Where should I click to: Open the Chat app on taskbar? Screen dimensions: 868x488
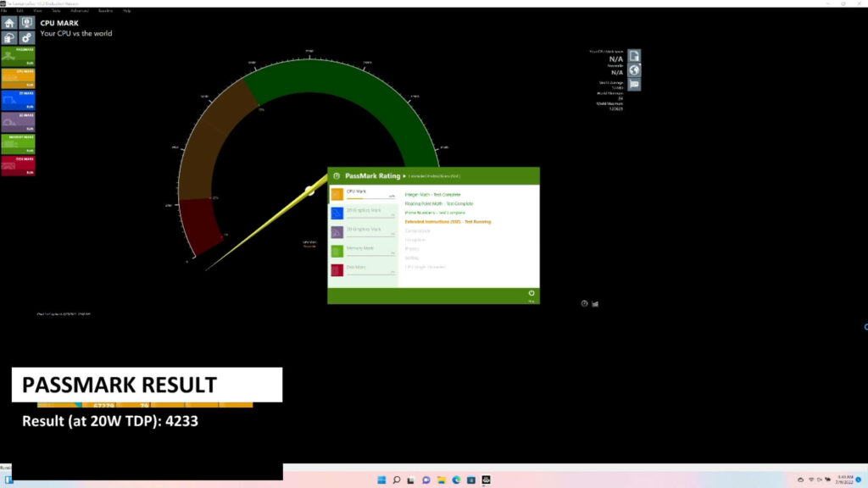(426, 480)
